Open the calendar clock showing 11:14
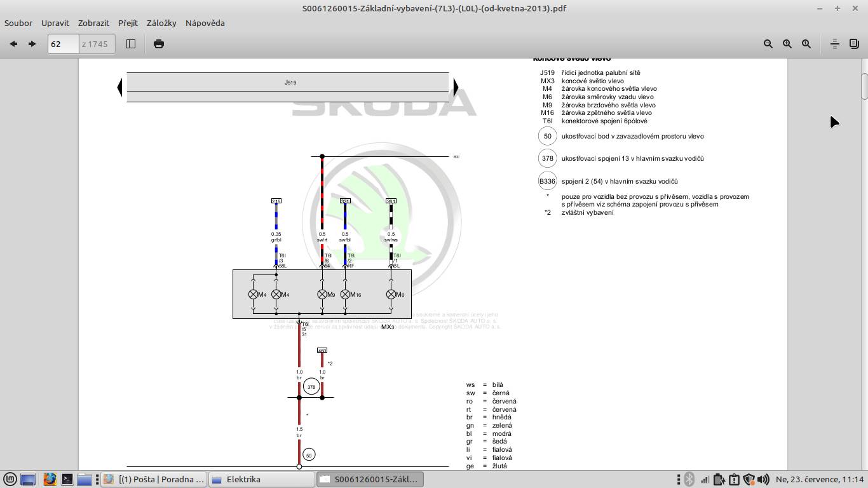The height and width of the screenshot is (488, 868). click(820, 479)
